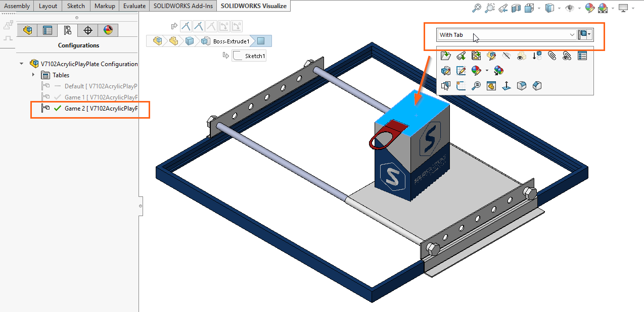Activate the Zoom to Area tool
This screenshot has width=644, height=312.
(489, 8)
